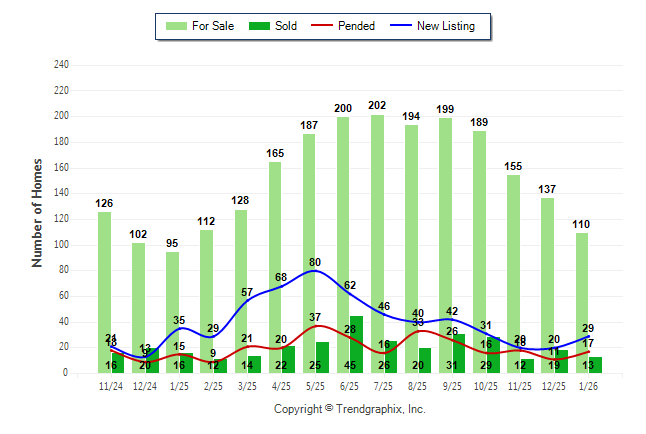Click the Pended line point labeled 37
This screenshot has width=646, height=434.
coord(317,326)
